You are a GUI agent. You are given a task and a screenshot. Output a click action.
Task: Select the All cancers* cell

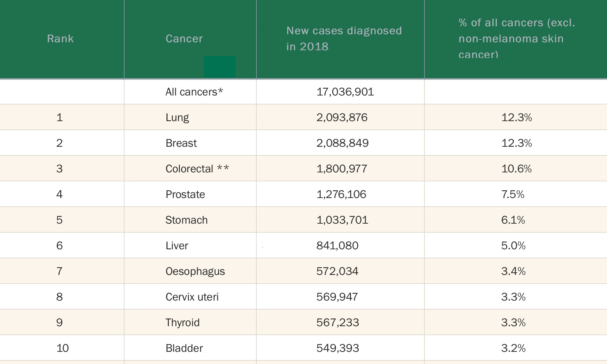tap(194, 92)
